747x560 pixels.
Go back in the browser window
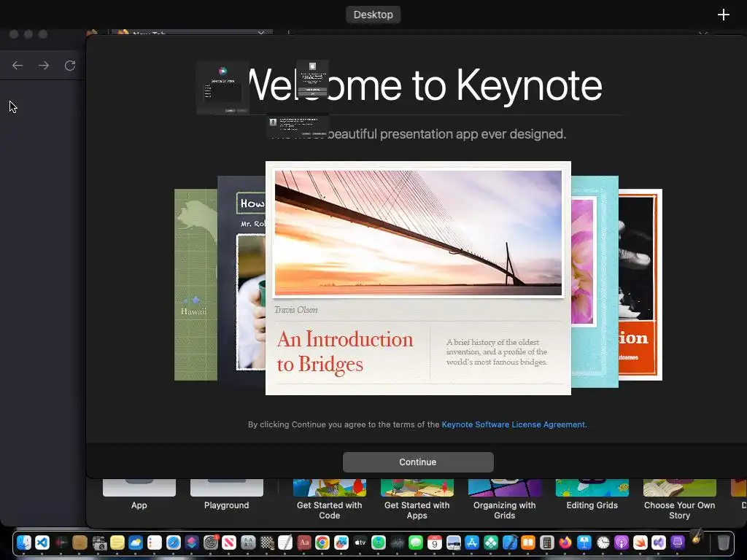tap(18, 65)
